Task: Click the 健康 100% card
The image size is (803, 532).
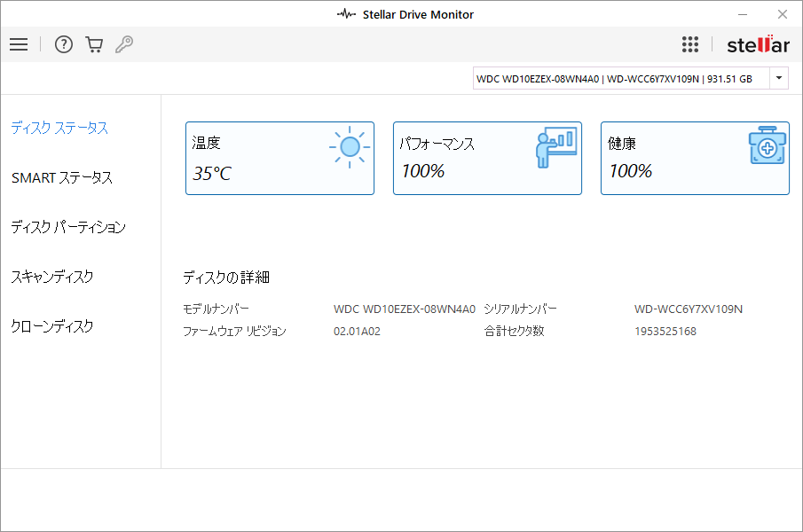Action: tap(665, 160)
